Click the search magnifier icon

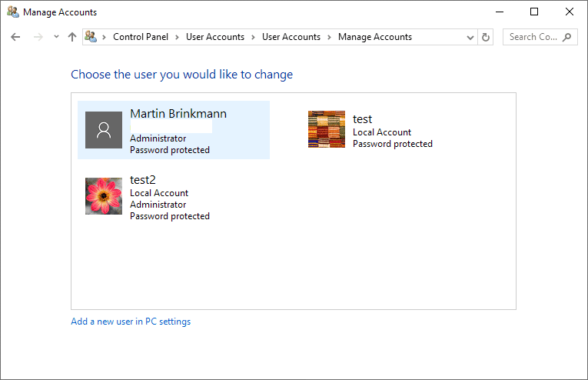click(x=567, y=37)
